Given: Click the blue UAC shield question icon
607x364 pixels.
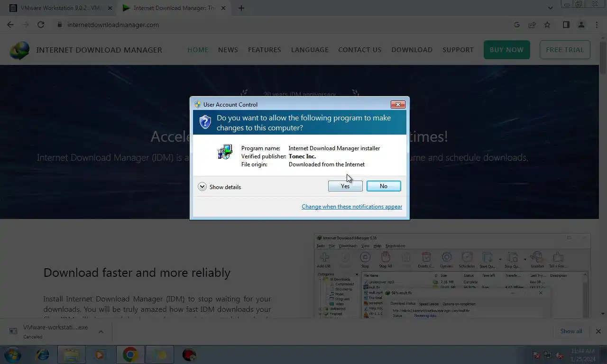Looking at the screenshot, I should point(205,122).
